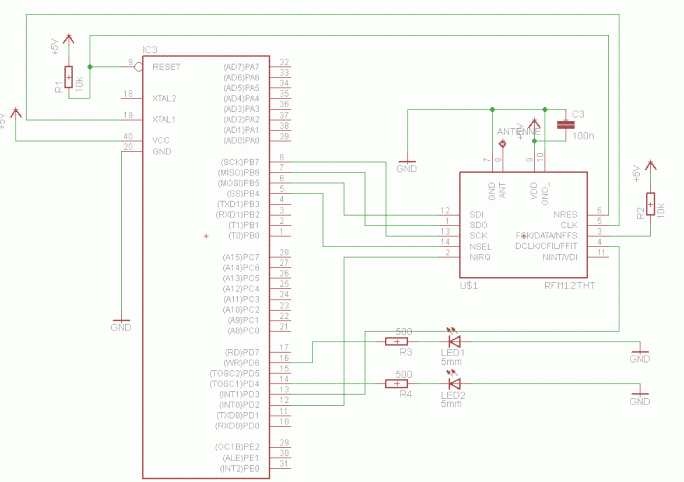Click the 100n capacitor value

pos(583,136)
